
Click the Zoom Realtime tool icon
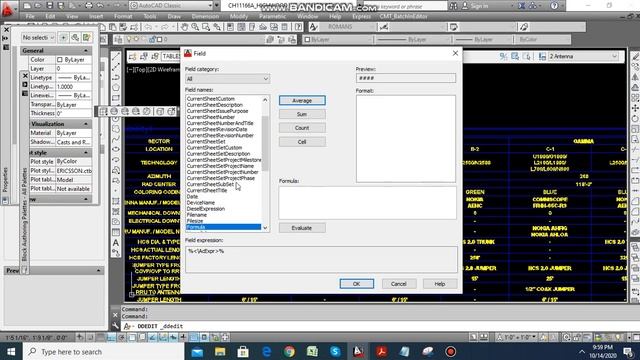tap(195, 27)
